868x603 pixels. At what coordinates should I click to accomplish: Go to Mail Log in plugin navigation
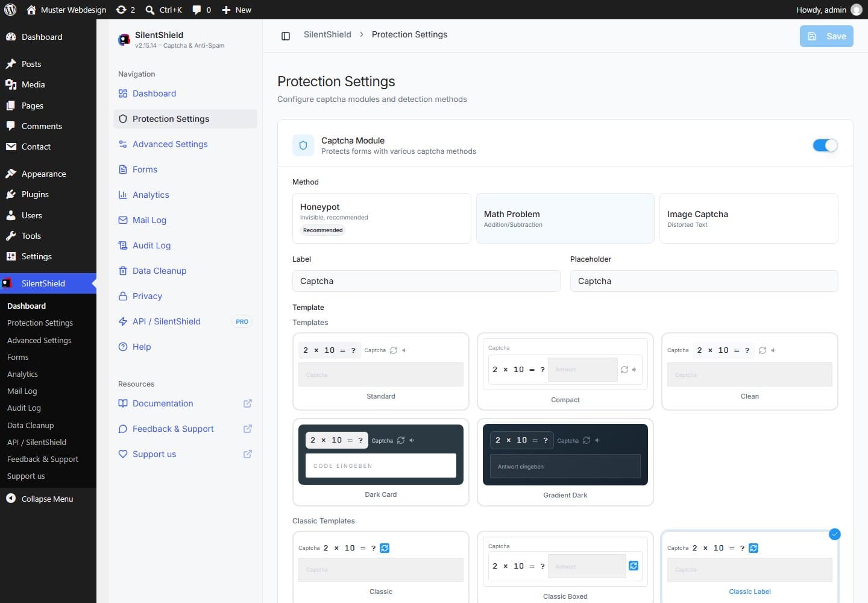pos(185,220)
